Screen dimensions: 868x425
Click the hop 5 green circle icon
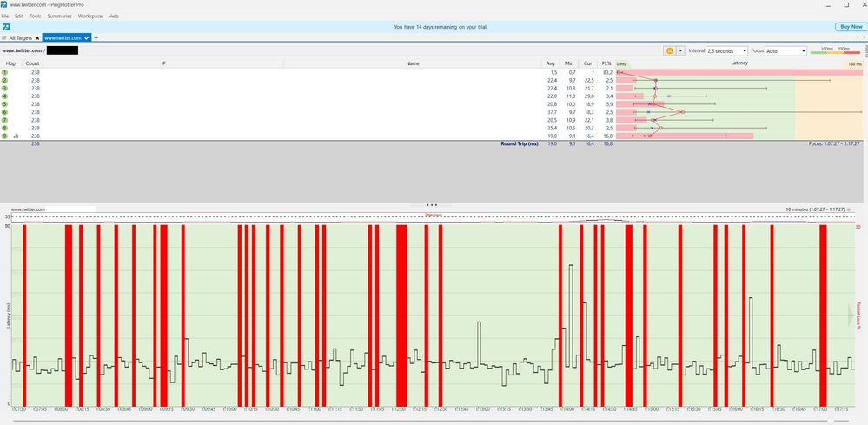pos(5,104)
